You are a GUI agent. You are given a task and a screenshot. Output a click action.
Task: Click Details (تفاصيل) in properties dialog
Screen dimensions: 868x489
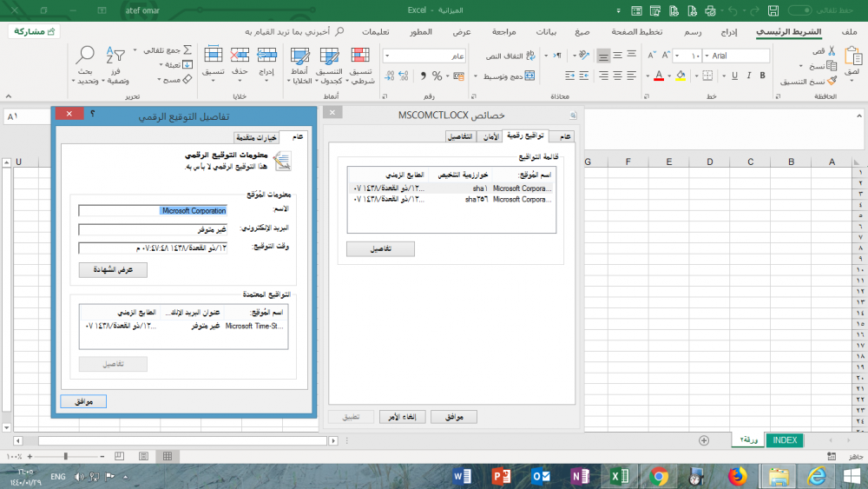click(380, 249)
